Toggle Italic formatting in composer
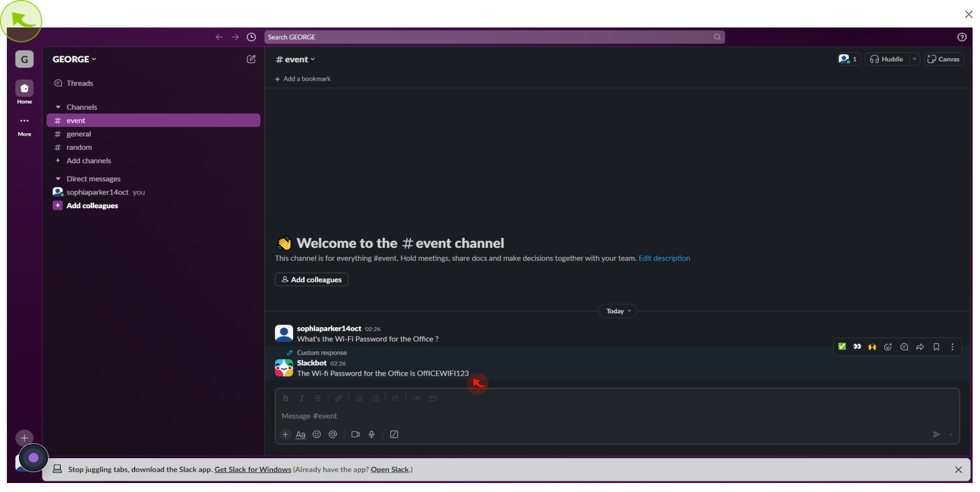Image resolution: width=980 pixels, height=492 pixels. [x=301, y=398]
